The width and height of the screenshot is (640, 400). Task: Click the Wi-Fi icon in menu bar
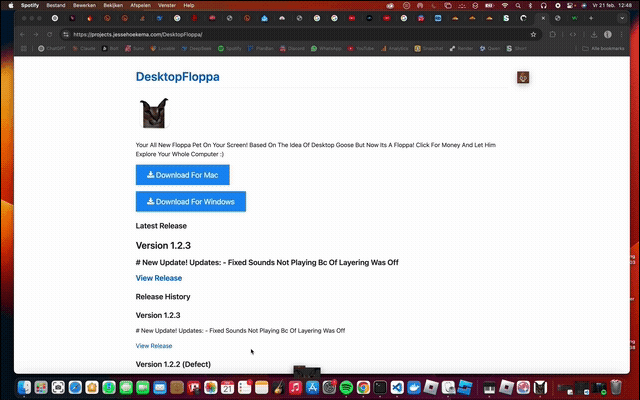(x=505, y=5)
